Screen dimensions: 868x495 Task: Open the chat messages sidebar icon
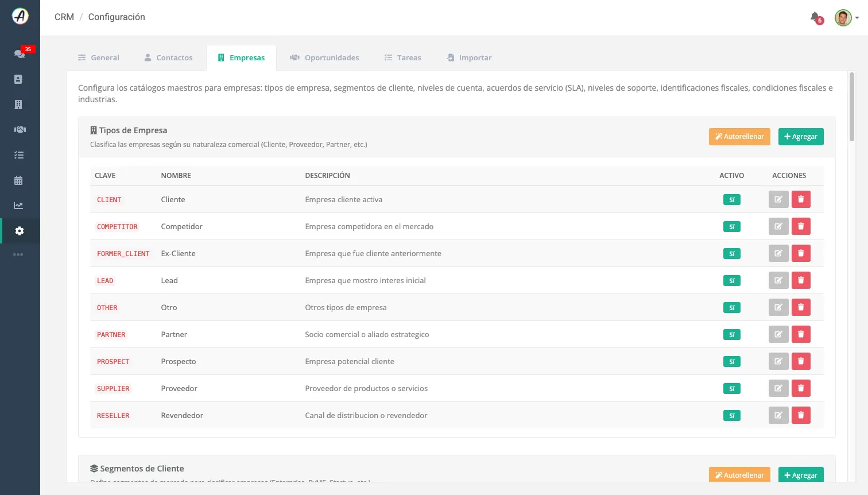pyautogui.click(x=20, y=53)
